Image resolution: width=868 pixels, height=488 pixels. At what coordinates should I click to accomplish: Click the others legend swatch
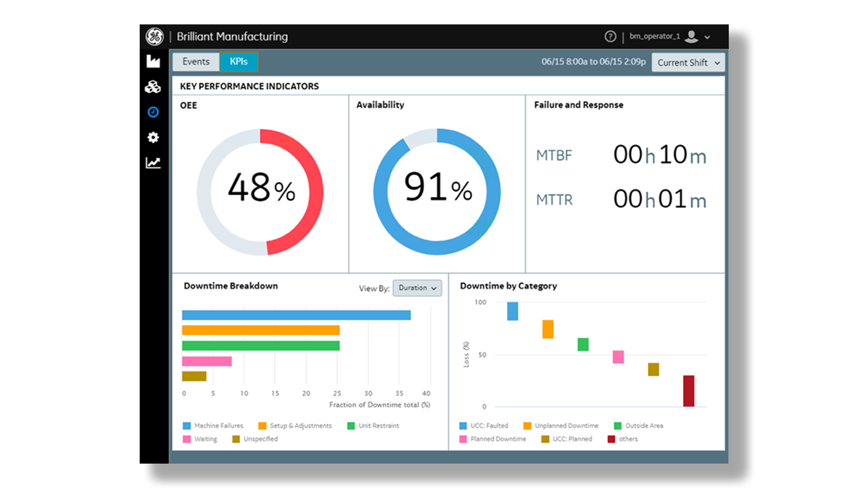tap(611, 439)
